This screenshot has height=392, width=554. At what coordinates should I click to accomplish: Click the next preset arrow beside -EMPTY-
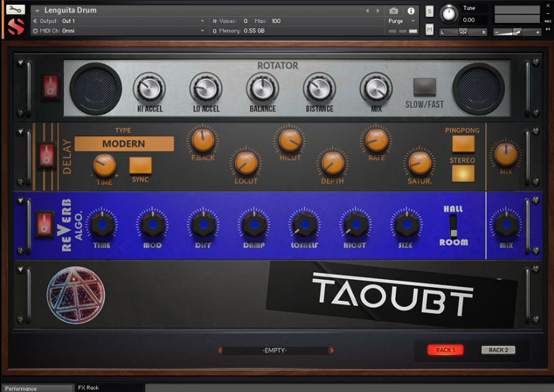pyautogui.click(x=331, y=350)
